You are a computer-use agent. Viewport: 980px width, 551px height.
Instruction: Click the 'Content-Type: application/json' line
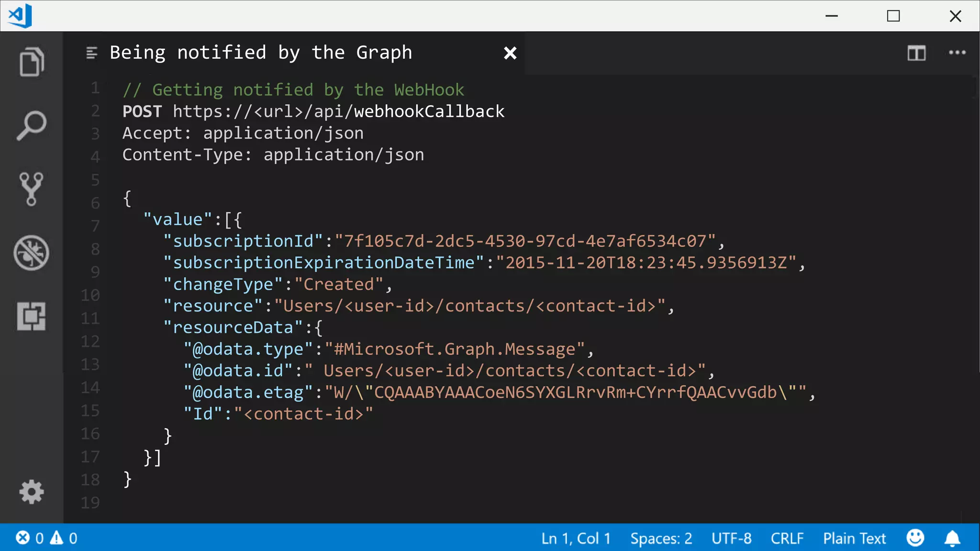(x=273, y=154)
